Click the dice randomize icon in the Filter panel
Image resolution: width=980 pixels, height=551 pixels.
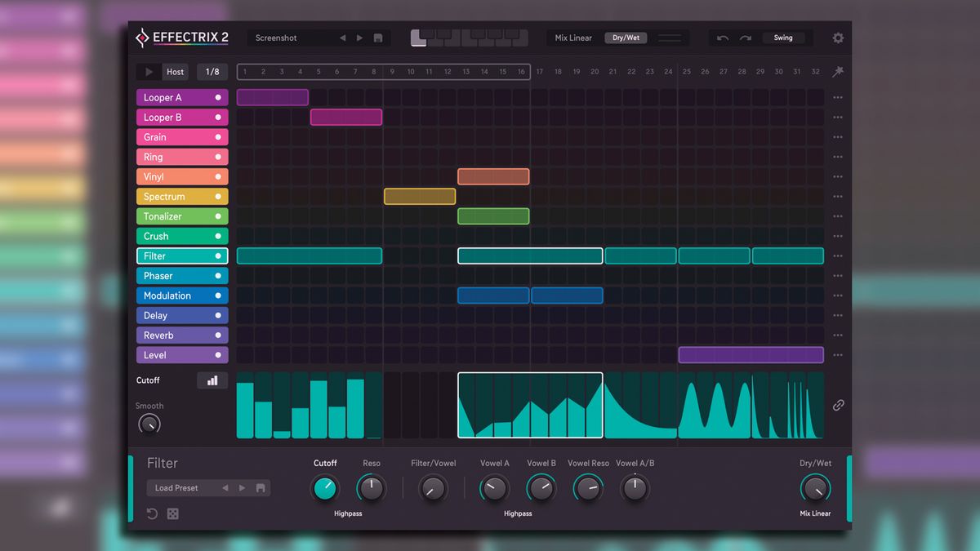[x=172, y=513]
